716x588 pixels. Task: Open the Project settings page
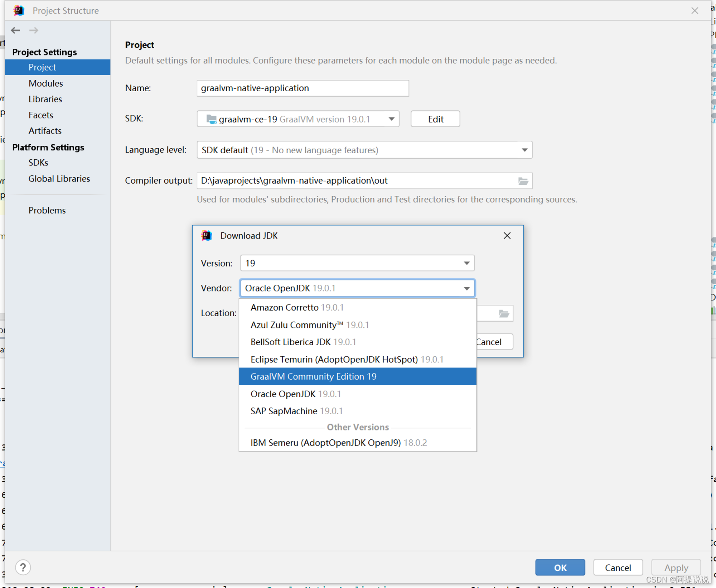(x=58, y=67)
